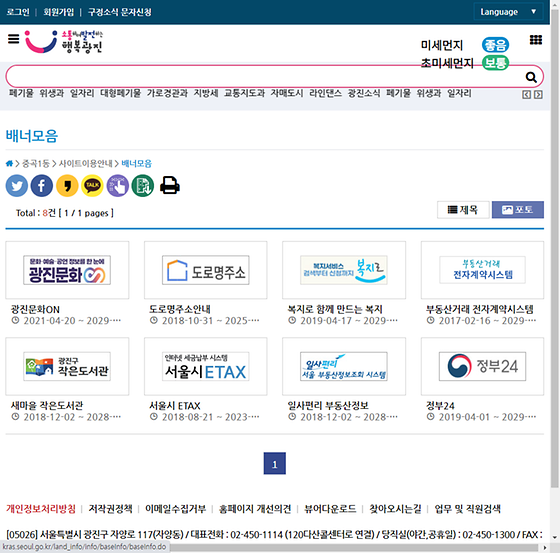Viewport: 560px width, 553px height.
Task: Open the grid apps menu icon
Action: tap(536, 40)
